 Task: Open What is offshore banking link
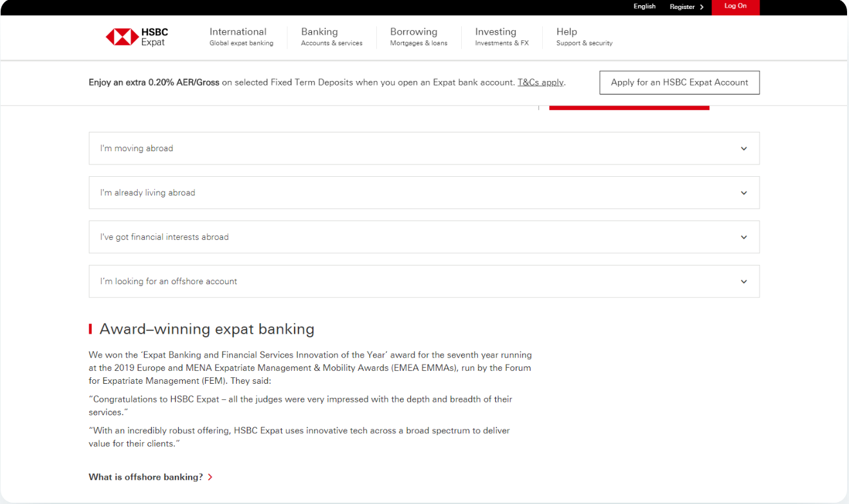tap(146, 477)
